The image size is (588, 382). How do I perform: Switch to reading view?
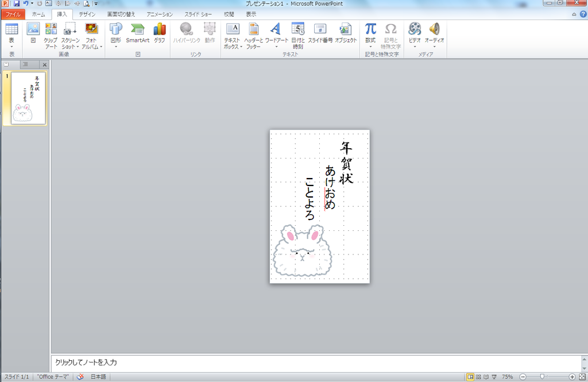(x=486, y=377)
